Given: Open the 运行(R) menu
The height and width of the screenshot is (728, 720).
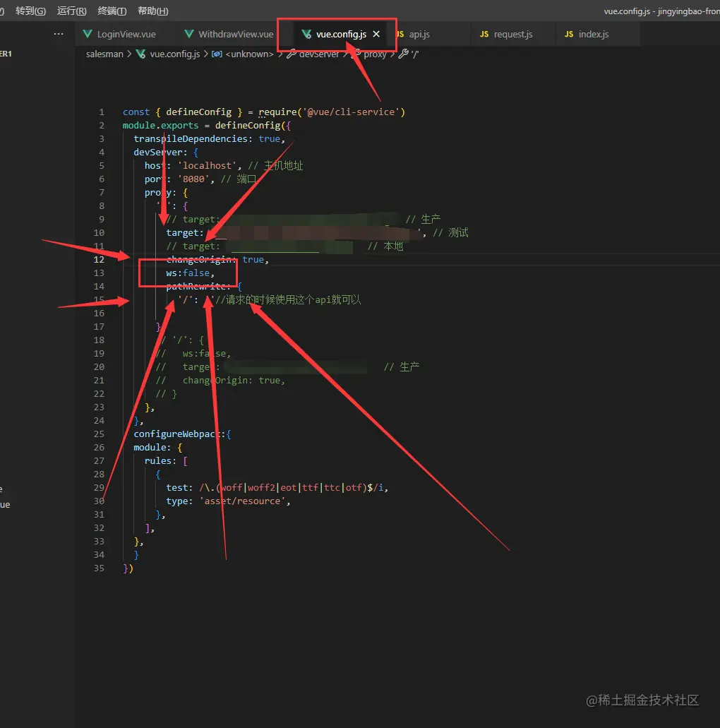Looking at the screenshot, I should pos(71,11).
